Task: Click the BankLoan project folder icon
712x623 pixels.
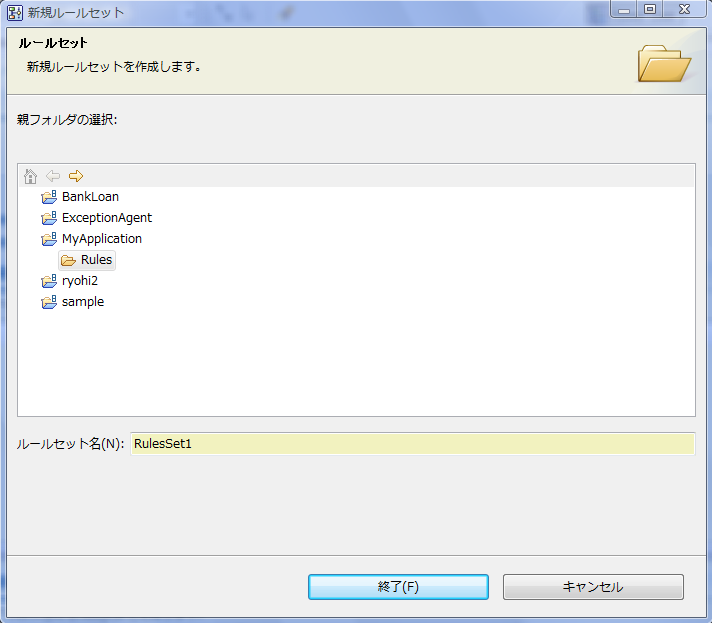Action: 49,197
